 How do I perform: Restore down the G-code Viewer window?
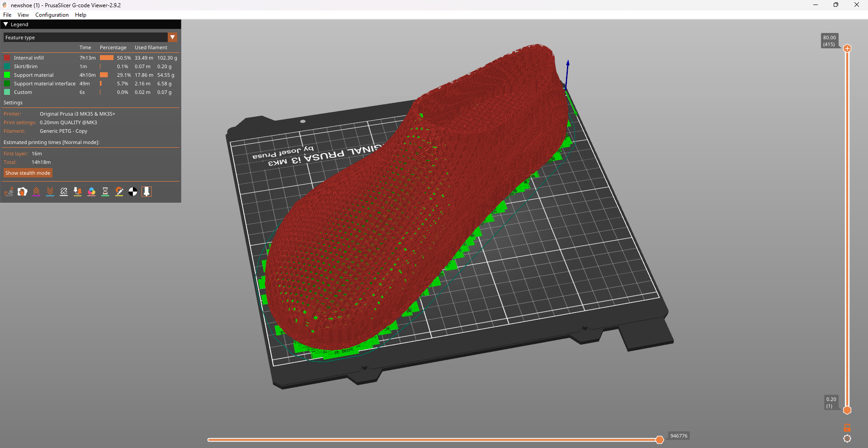point(836,5)
